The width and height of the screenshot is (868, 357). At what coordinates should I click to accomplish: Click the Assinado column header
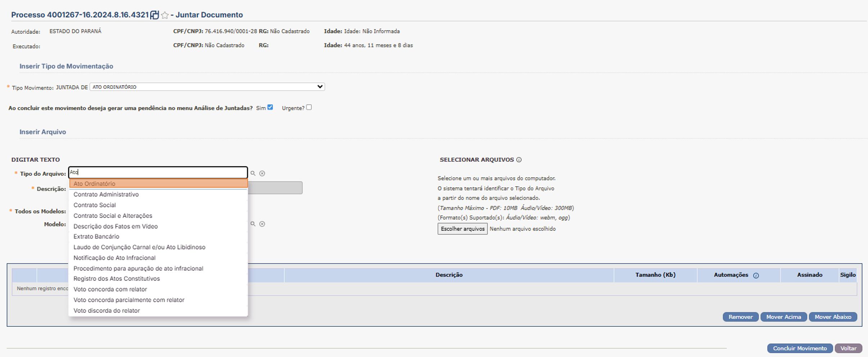(809, 275)
